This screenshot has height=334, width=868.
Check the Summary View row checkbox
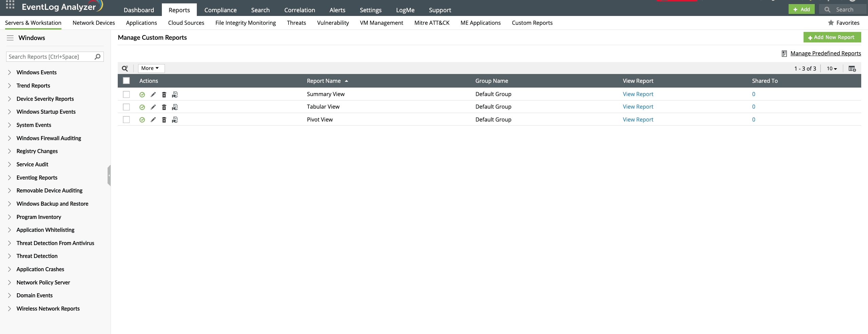(126, 94)
